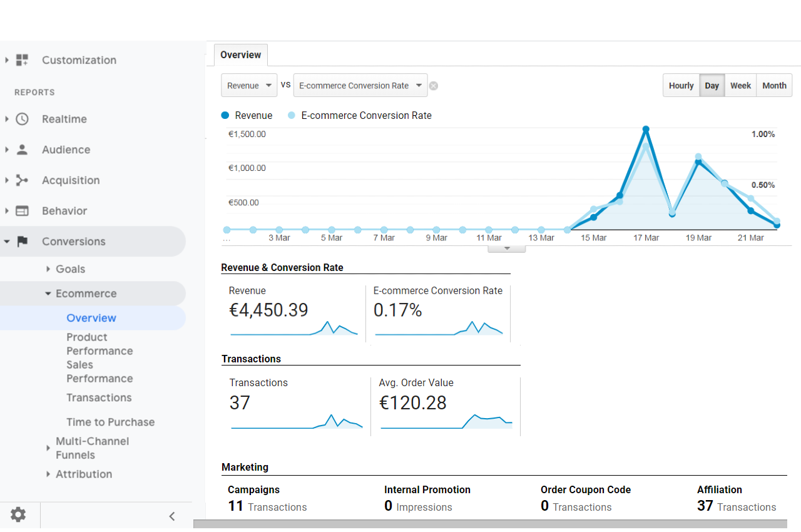
Task: Click the Campaigns marketing link
Action: coord(253,489)
